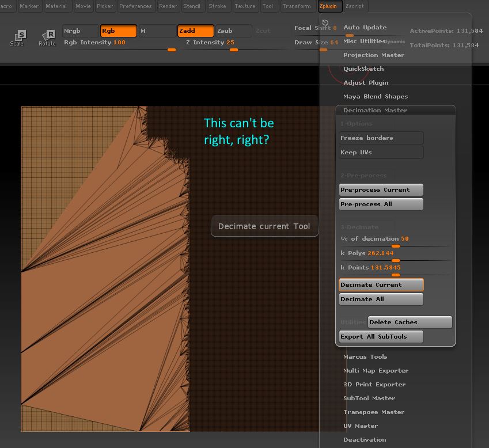Click the Zplugin palette dock icon
Image resolution: width=489 pixels, height=448 pixels.
pyautogui.click(x=325, y=22)
